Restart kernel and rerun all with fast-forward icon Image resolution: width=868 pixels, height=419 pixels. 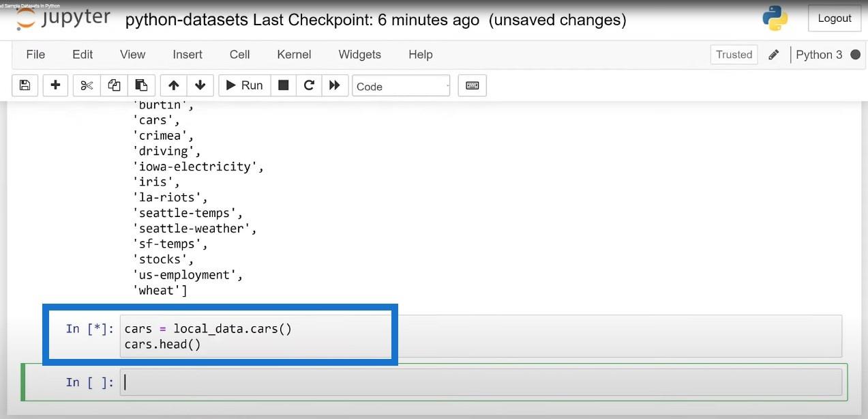334,85
